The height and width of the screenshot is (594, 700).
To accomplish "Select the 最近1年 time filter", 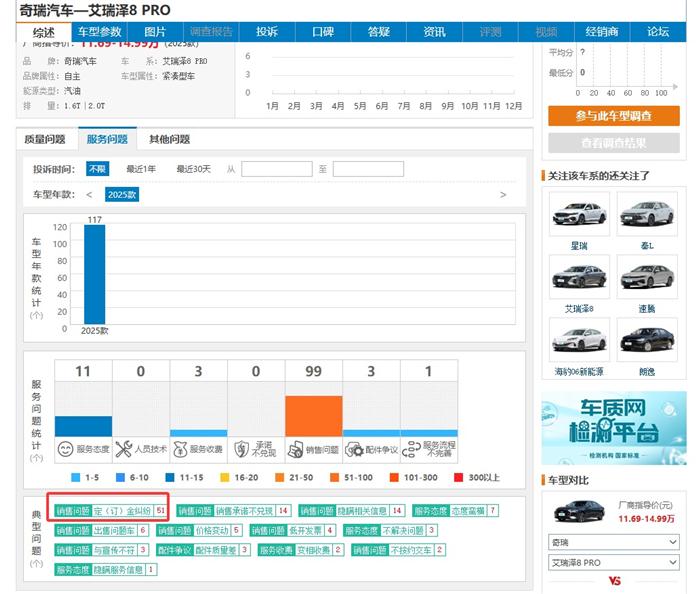I will [x=140, y=169].
